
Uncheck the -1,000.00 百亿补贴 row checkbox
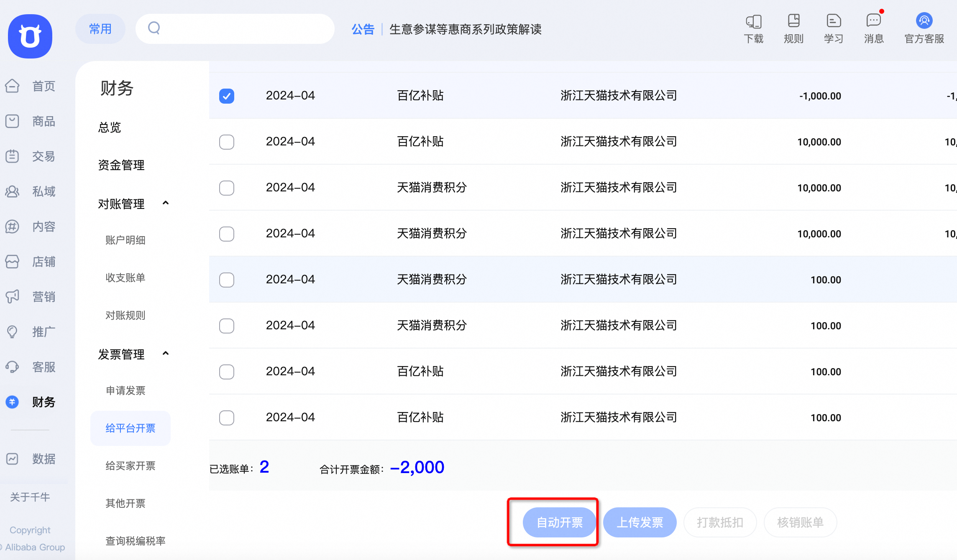point(227,96)
